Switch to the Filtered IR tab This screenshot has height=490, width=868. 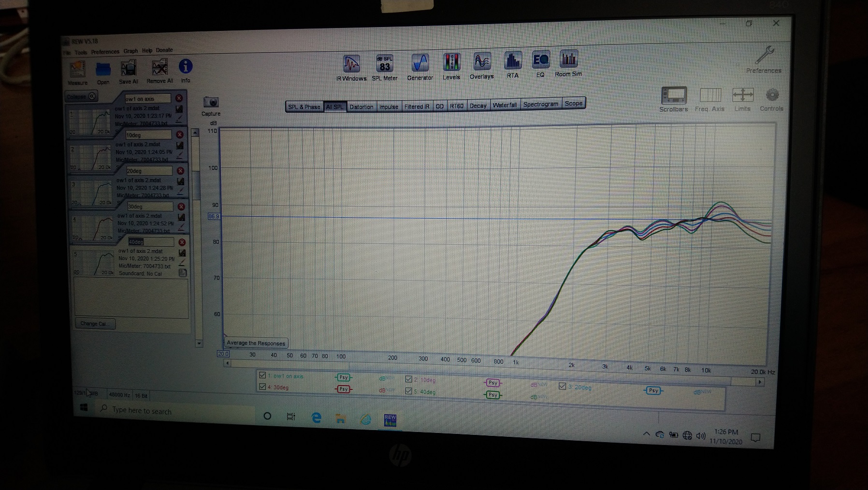417,106
